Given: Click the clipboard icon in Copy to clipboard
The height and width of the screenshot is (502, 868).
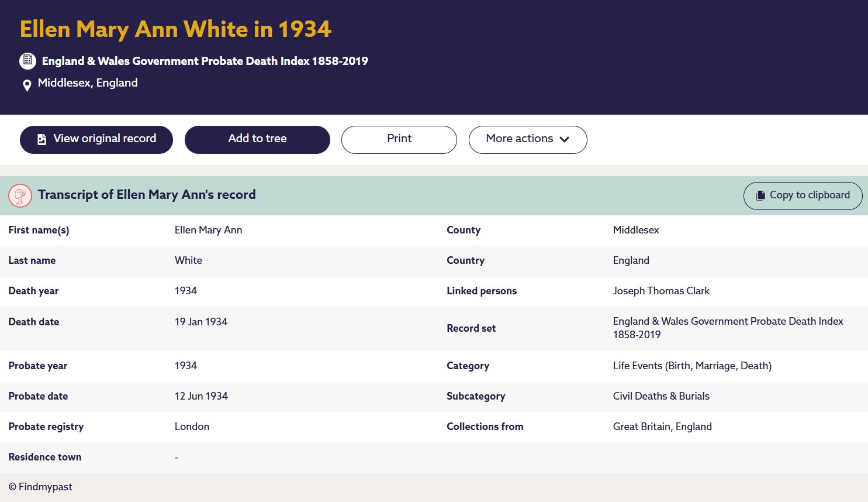Looking at the screenshot, I should pos(760,195).
